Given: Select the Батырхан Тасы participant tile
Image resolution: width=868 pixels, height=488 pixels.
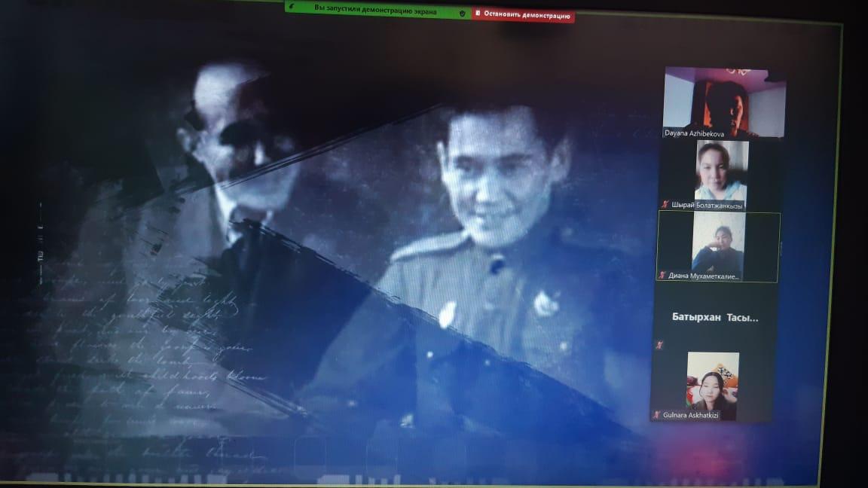Looking at the screenshot, I should pyautogui.click(x=714, y=317).
